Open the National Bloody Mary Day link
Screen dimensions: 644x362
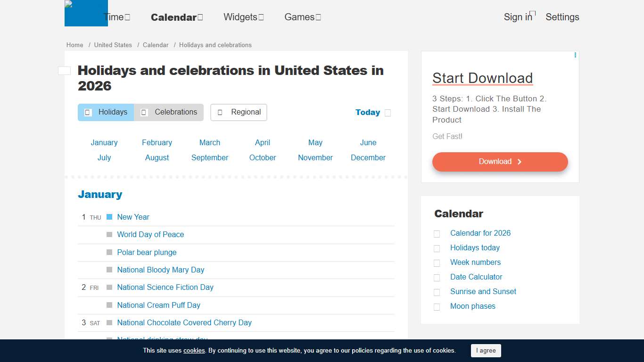coord(161,270)
